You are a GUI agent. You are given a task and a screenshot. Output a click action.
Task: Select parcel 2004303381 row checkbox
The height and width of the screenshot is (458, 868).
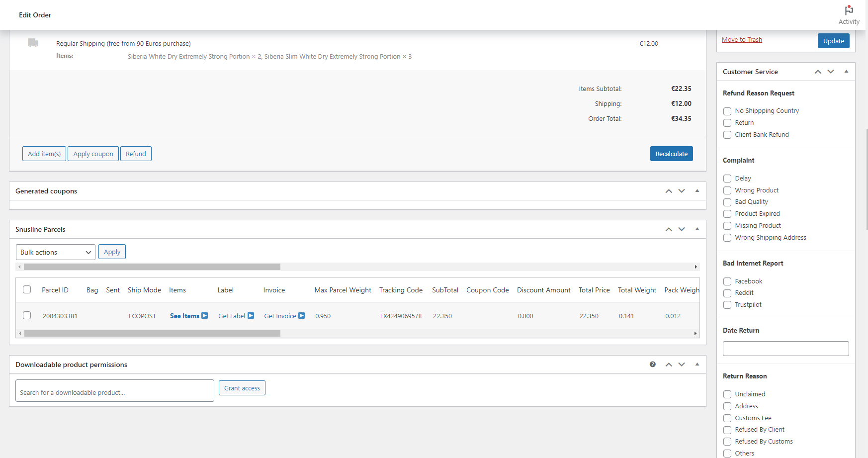click(27, 315)
